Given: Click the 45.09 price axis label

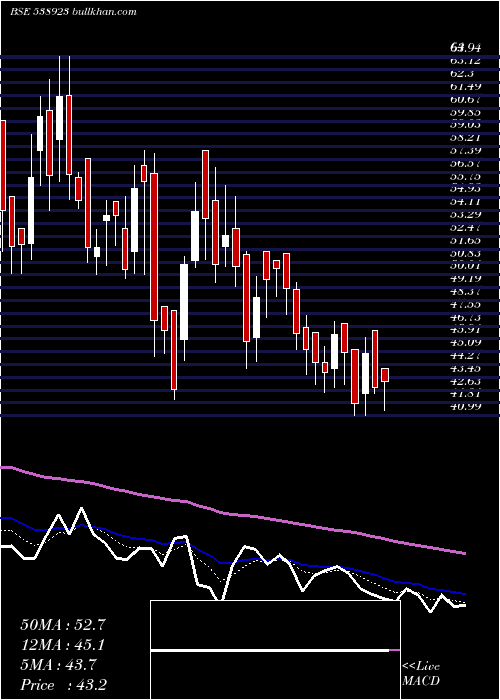Looking at the screenshot, I should pos(465,343).
